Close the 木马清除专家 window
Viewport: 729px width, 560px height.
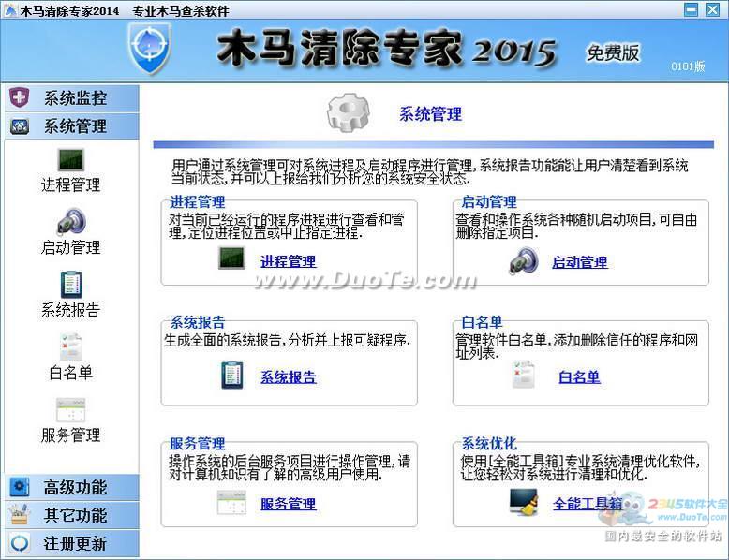pyautogui.click(x=712, y=9)
